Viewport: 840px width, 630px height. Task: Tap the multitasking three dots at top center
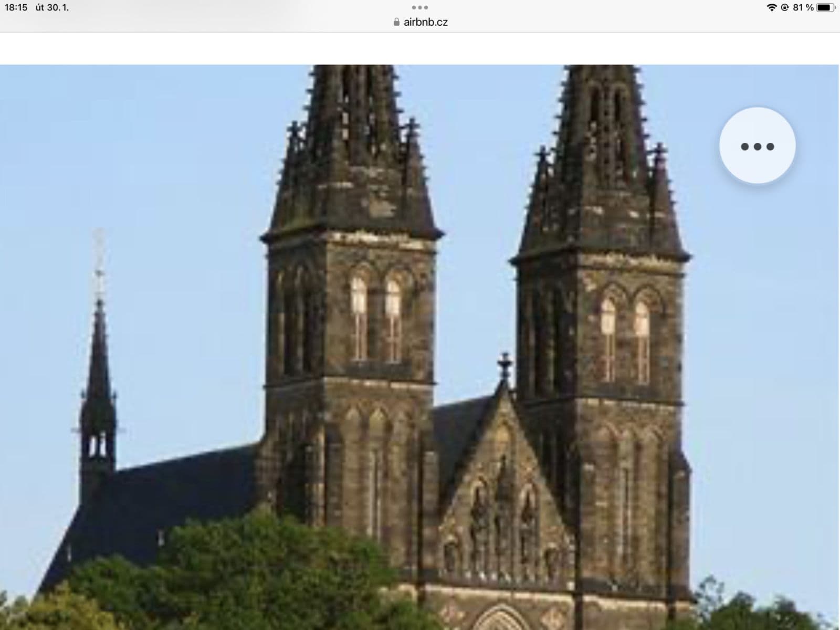[419, 7]
